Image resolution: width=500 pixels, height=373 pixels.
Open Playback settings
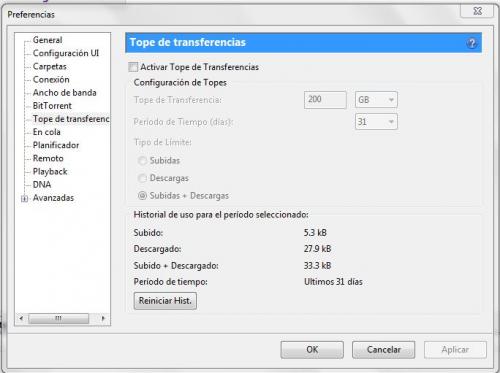pyautogui.click(x=50, y=172)
